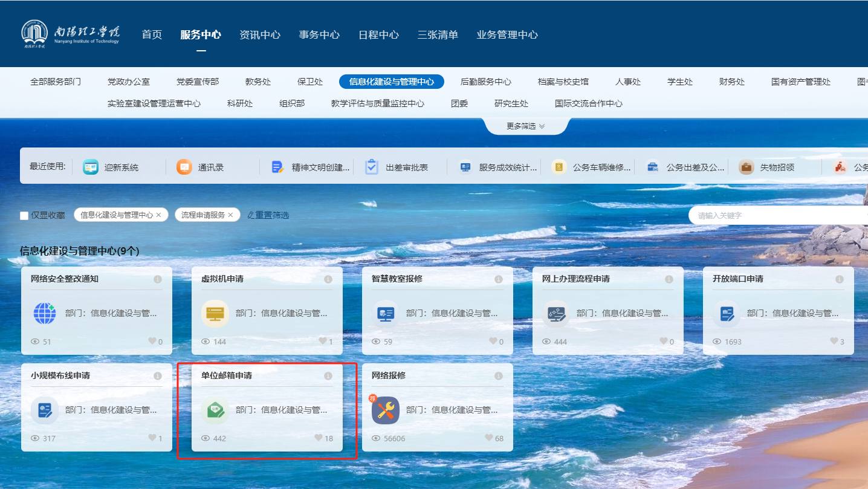
Task: Click the Nanyang Institute of Technology logo
Action: pos(71,34)
